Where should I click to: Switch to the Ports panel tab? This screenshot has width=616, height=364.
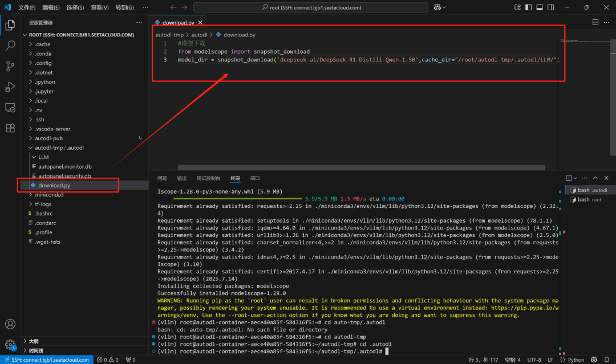pos(254,178)
